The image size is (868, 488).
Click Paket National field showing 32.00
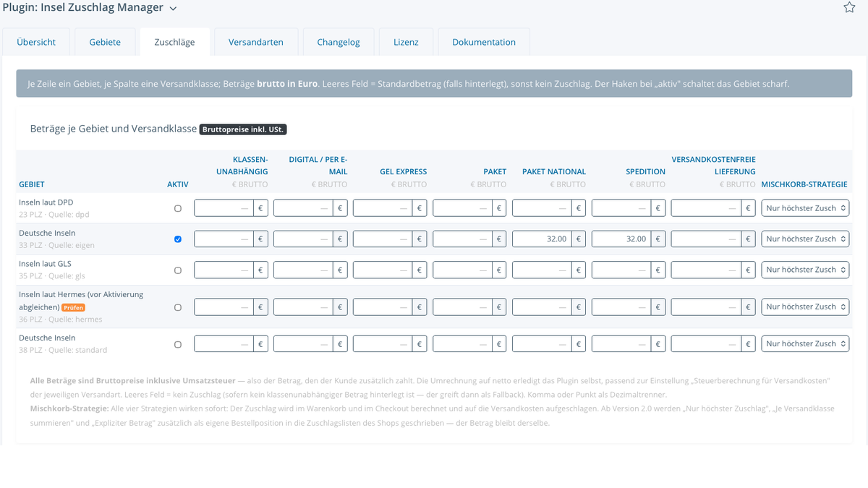point(542,239)
